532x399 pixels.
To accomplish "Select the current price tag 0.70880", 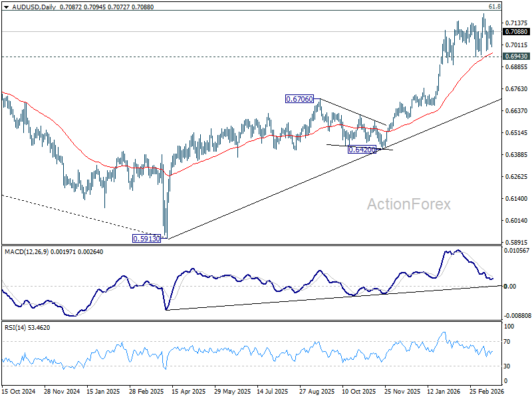I will [x=516, y=31].
